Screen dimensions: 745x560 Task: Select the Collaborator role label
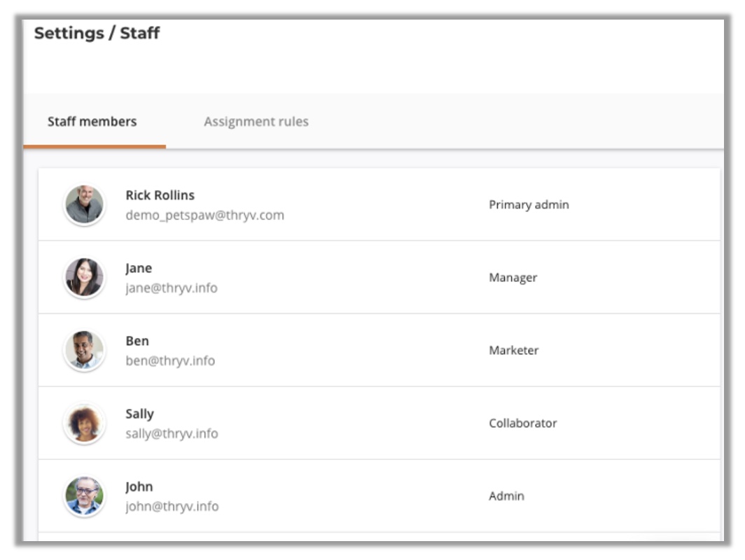[522, 423]
